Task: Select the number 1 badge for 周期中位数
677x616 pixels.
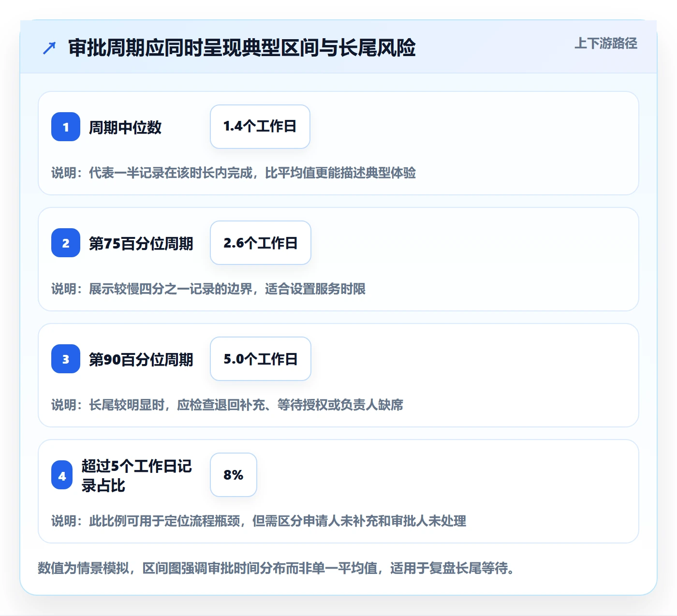Action: [66, 127]
